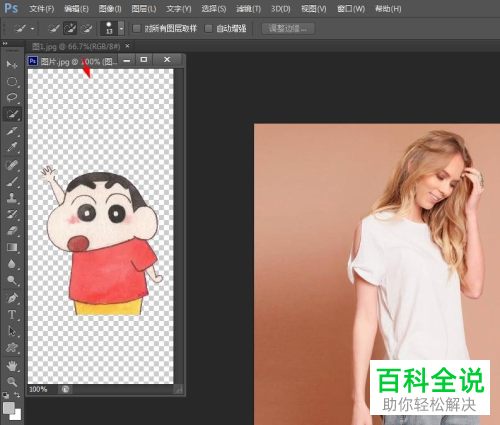Image resolution: width=500 pixels, height=425 pixels.
Task: Reset to default foreground and background colors
Action: click(6, 396)
